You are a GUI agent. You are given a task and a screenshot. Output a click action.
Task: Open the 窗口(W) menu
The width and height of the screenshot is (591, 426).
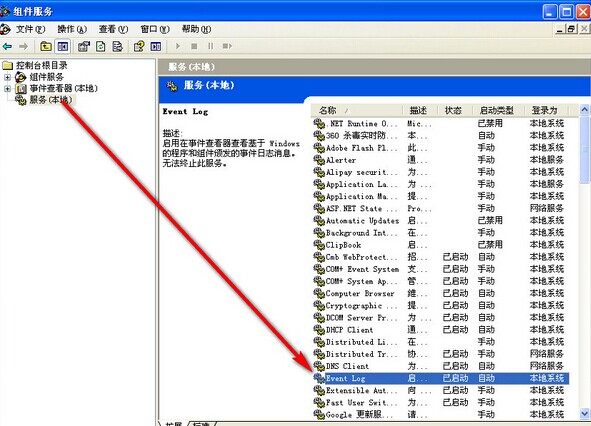155,29
